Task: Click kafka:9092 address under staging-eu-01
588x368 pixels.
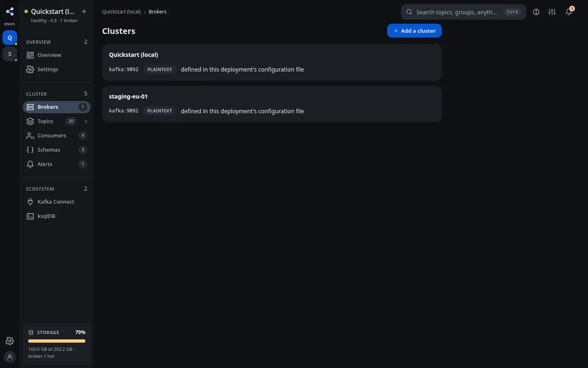Action: pyautogui.click(x=124, y=111)
